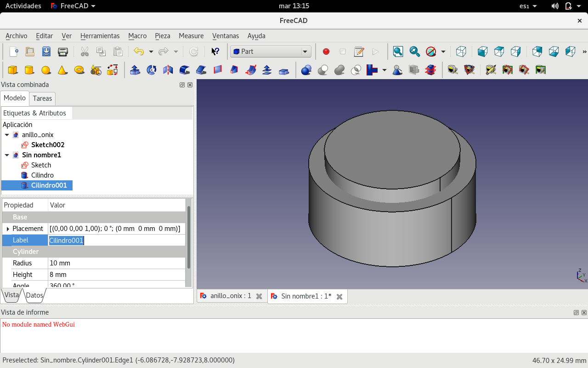Collapse the anillo_onix document tree

tap(7, 135)
